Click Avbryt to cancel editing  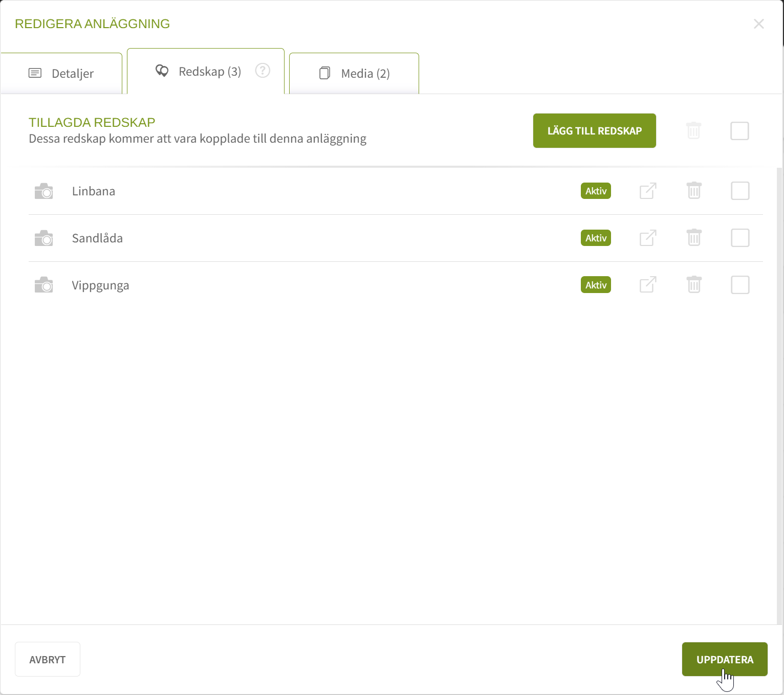(48, 659)
